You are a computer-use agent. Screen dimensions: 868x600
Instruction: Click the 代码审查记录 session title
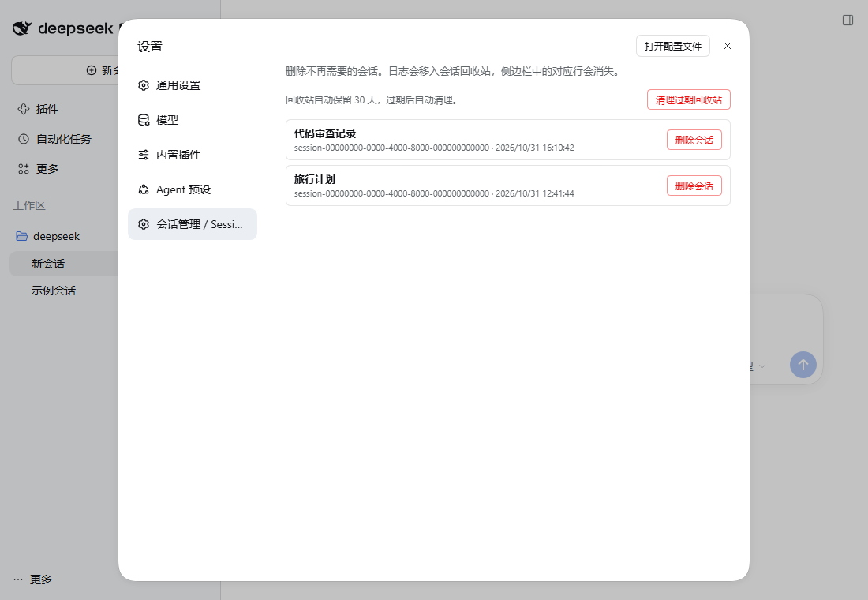pyautogui.click(x=325, y=133)
